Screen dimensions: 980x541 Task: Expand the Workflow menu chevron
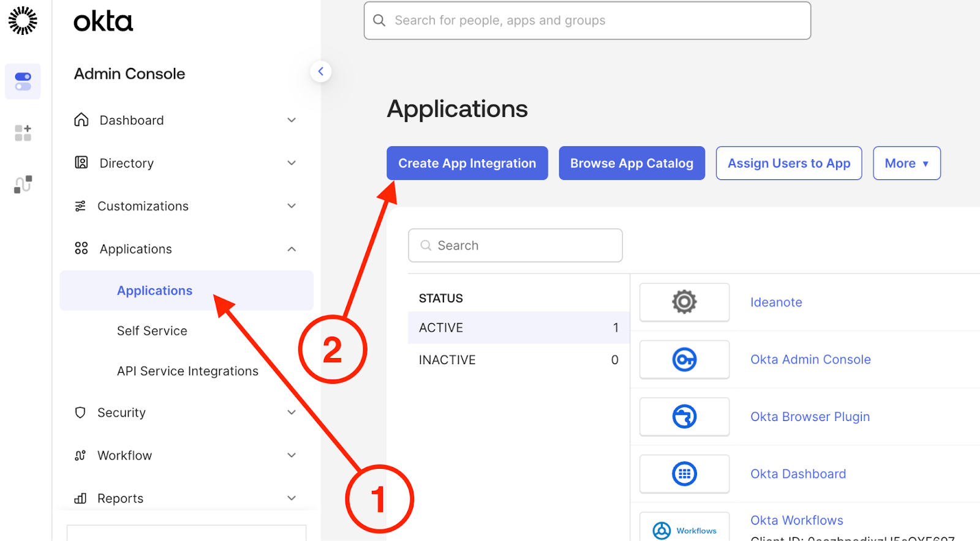(292, 455)
